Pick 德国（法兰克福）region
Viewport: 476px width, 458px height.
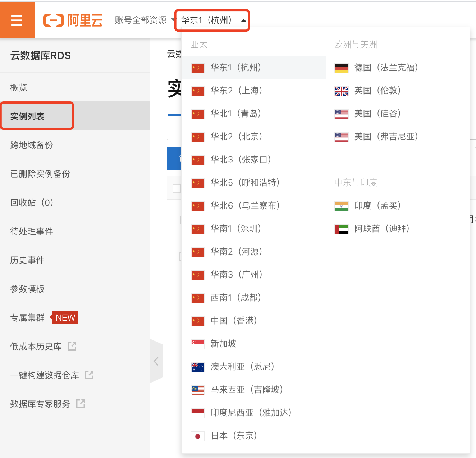point(397,68)
